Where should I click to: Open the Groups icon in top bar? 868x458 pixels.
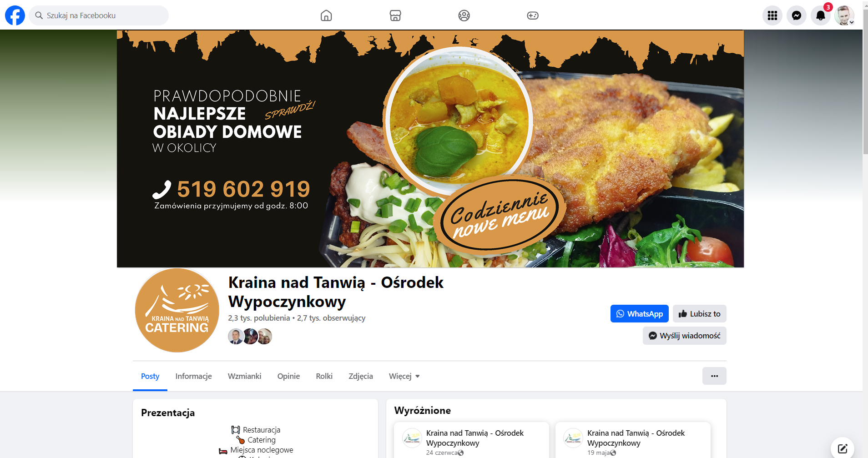[464, 15]
